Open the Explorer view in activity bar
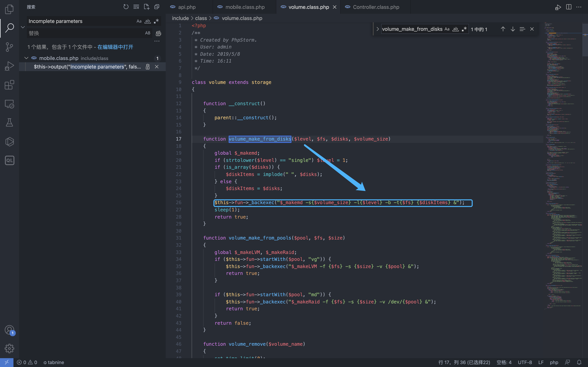The image size is (588, 367). coord(9,9)
